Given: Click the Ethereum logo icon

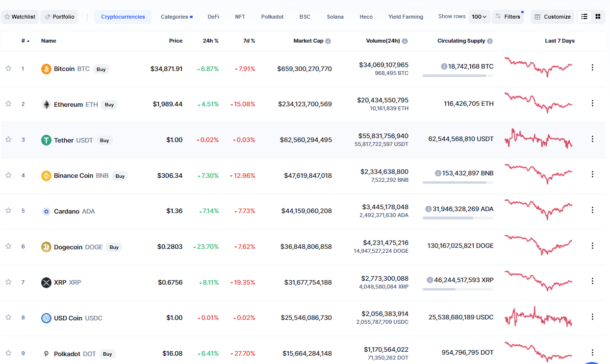Looking at the screenshot, I should coord(46,104).
